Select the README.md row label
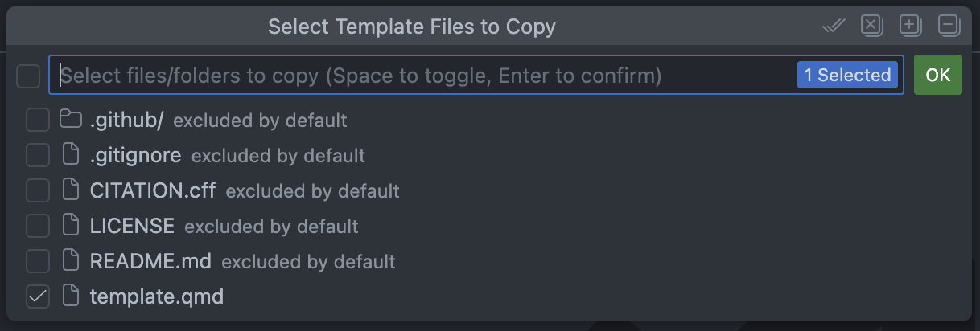Viewport: 980px width, 331px height. click(150, 261)
